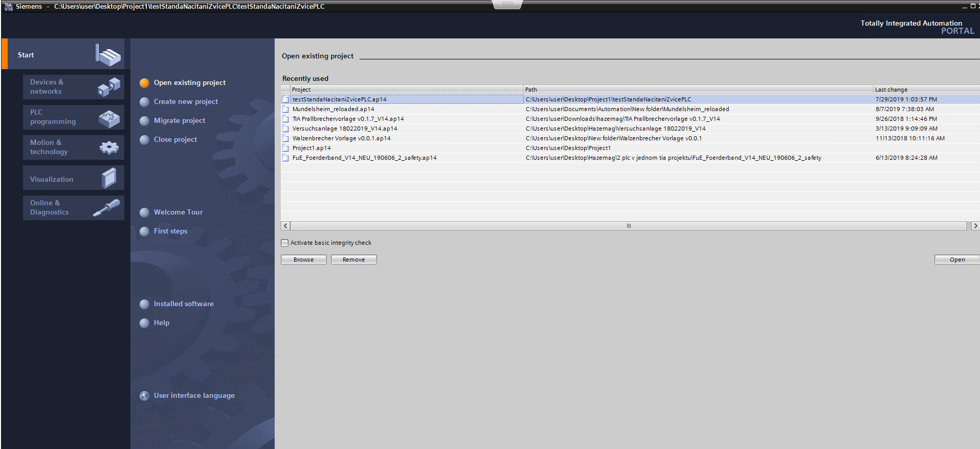Click path C:\Users\user\Documents\Automation\New folder\Mundelsheim_reloaded
Image resolution: width=980 pixels, height=449 pixels.
(628, 109)
